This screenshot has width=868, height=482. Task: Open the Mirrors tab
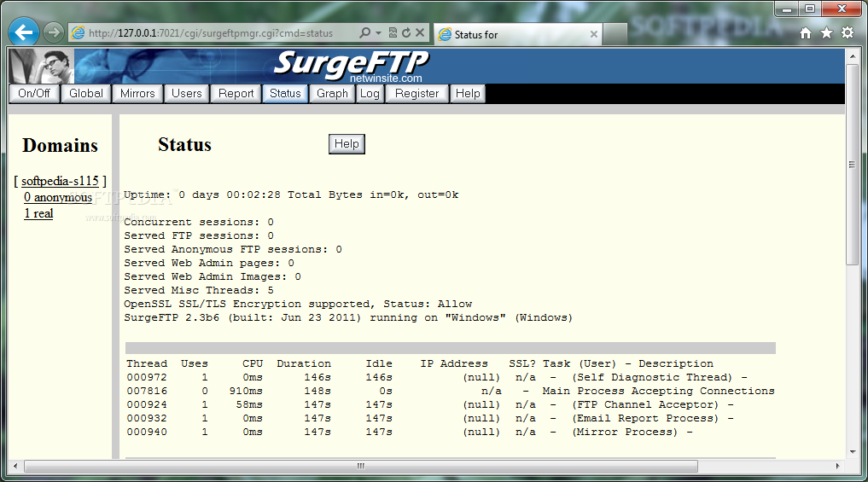[x=137, y=94]
